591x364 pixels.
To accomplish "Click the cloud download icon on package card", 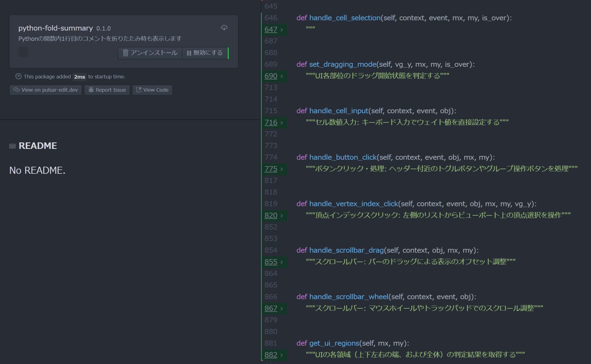I will 224,28.
